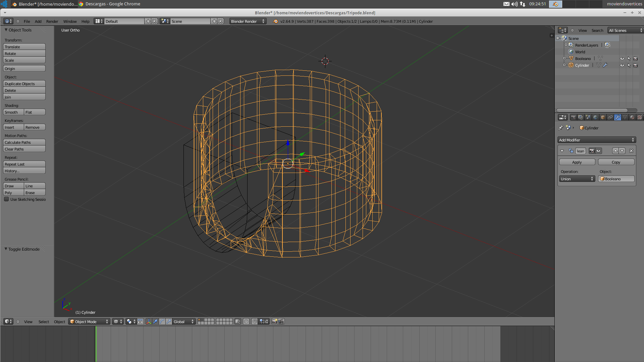644x362 pixels.
Task: Open the Add Modifier dropdown
Action: (x=596, y=140)
